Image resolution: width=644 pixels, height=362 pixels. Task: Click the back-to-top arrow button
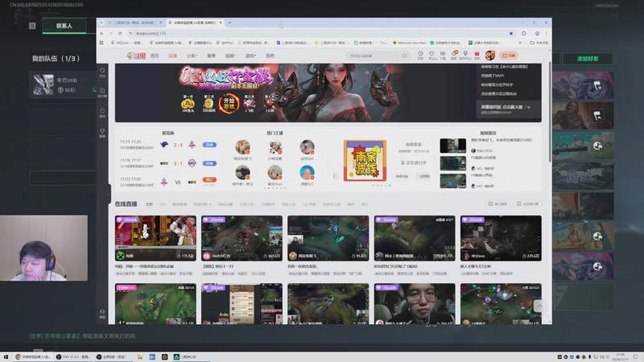click(x=539, y=306)
